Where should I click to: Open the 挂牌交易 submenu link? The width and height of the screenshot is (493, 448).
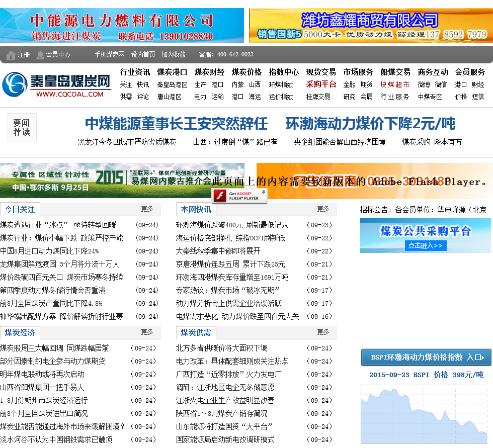click(318, 97)
